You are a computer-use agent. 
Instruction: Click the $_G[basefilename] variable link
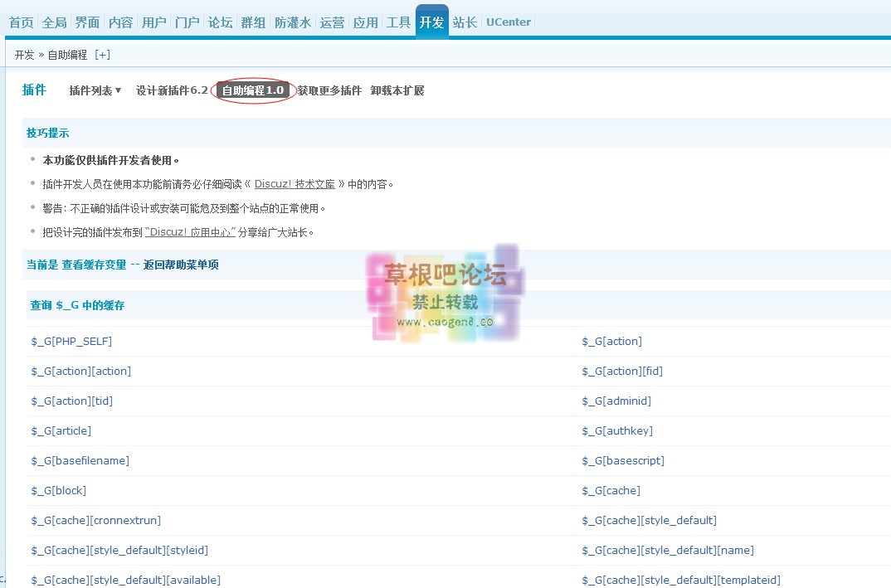point(80,460)
